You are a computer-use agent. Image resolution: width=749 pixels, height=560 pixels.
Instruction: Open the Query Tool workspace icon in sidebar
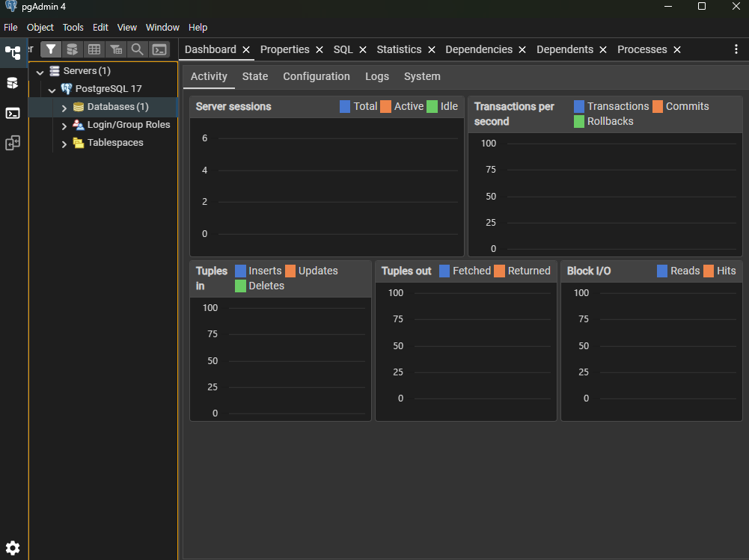[13, 83]
